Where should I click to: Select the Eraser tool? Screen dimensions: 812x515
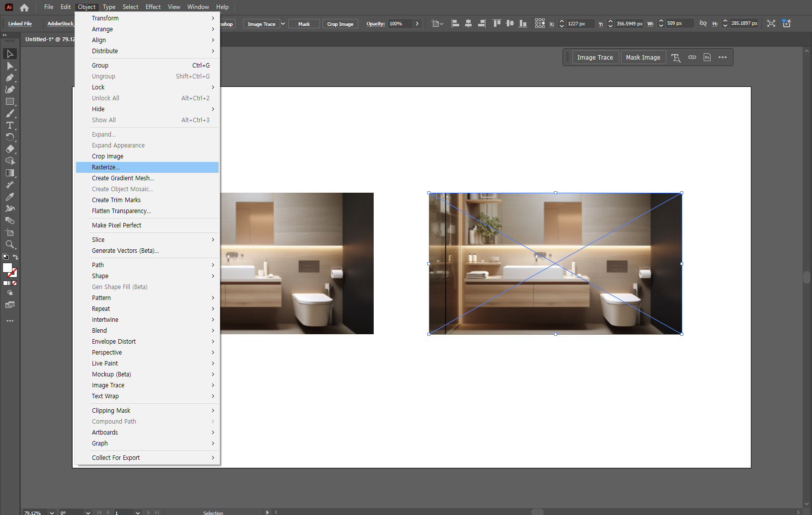click(10, 149)
